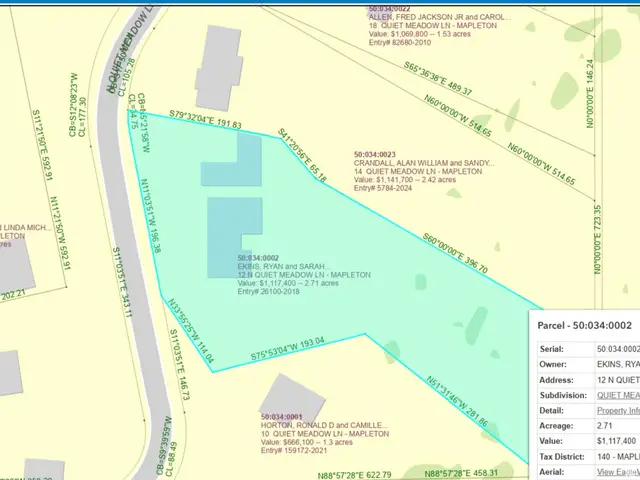Click map label '14 QUIET MEADOW LN - MAPLETON'
640x480 pixels.
click(x=418, y=171)
